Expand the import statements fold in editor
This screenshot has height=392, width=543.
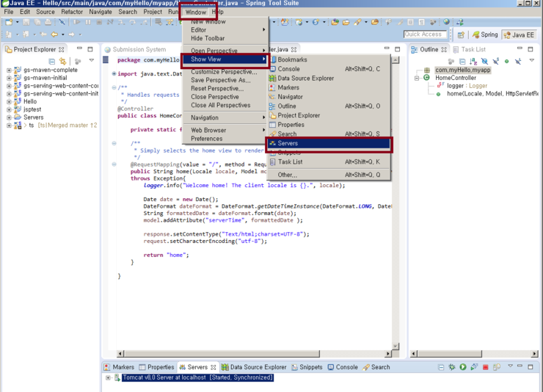point(114,73)
